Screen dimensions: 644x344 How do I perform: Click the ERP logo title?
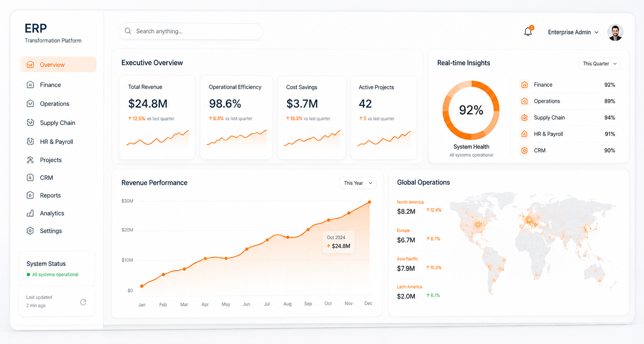tap(36, 28)
